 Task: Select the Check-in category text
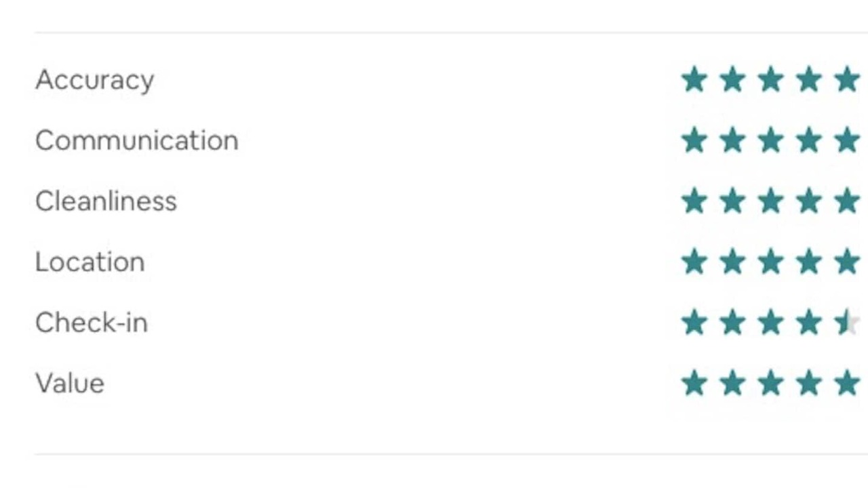pyautogui.click(x=92, y=323)
